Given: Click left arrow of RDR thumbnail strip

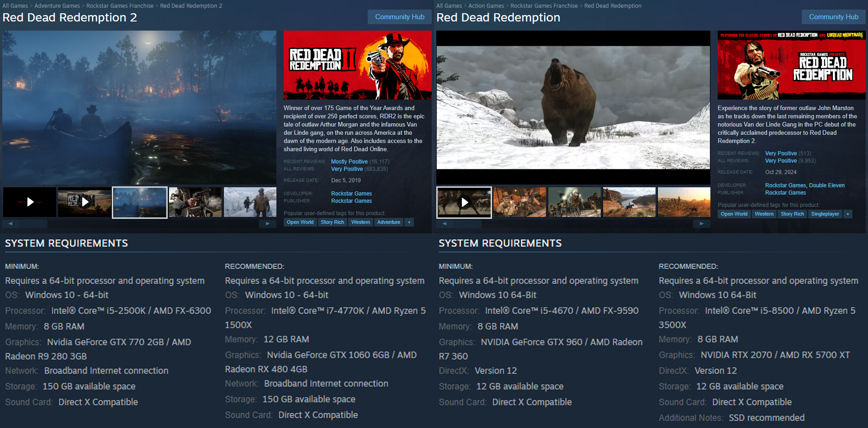Looking at the screenshot, I should tap(445, 223).
